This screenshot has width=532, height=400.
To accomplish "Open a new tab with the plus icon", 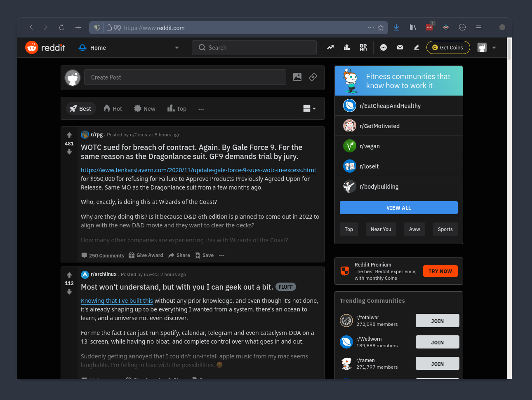I will coord(78,27).
